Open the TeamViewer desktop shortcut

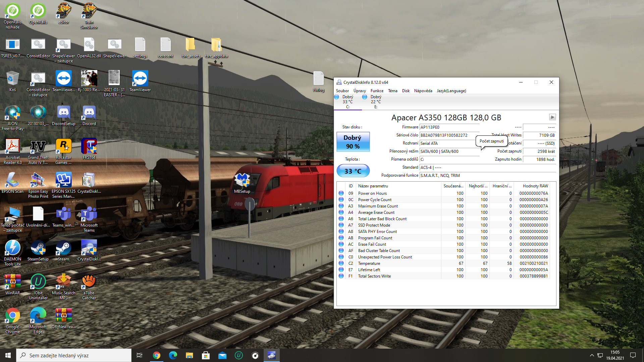140,81
